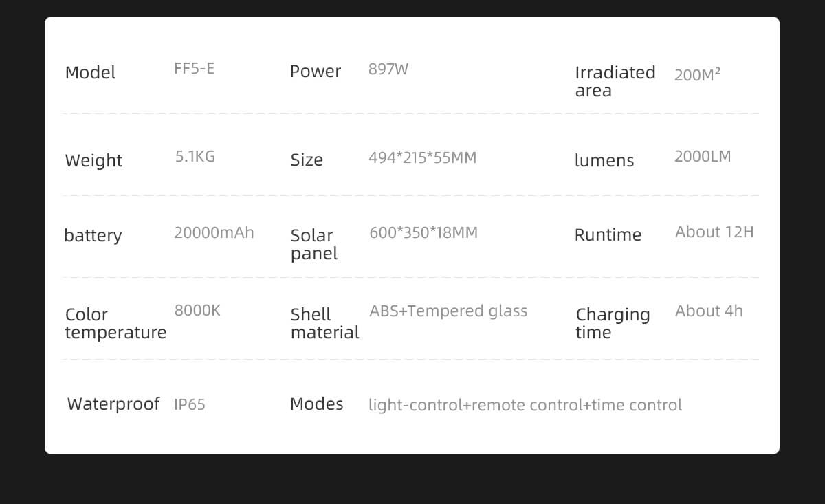The image size is (825, 504).
Task: Select the light-control+remote control modes text
Action: [x=525, y=405]
